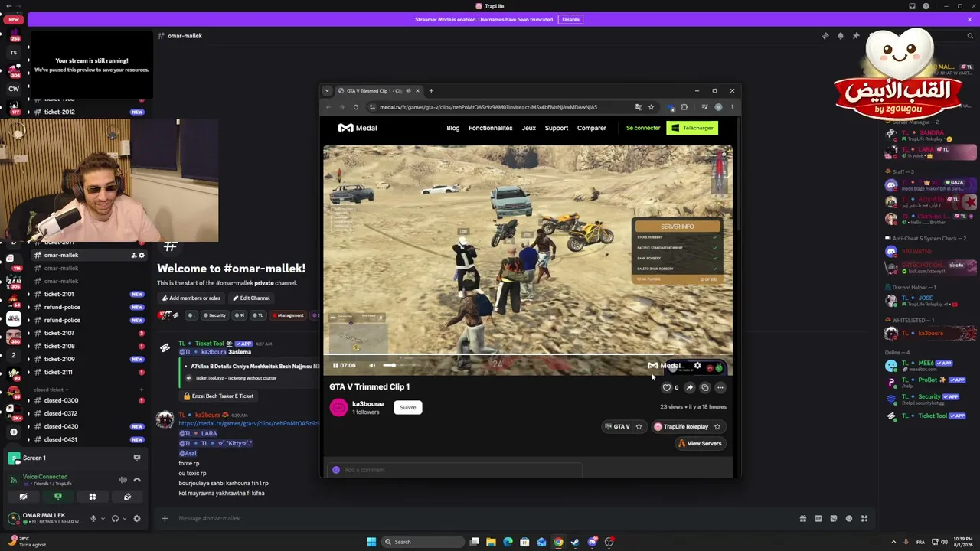The width and height of the screenshot is (980, 551).
Task: Share the Medal clip via arrow icon
Action: click(689, 387)
